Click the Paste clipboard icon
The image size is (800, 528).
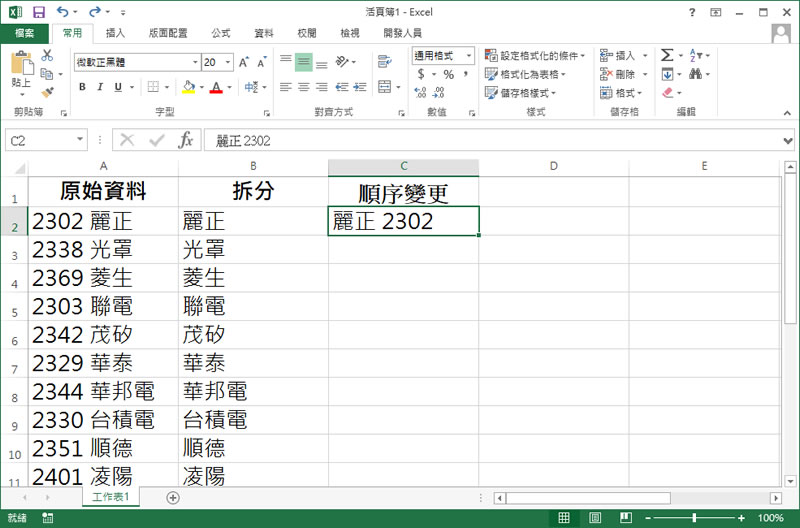[21, 63]
